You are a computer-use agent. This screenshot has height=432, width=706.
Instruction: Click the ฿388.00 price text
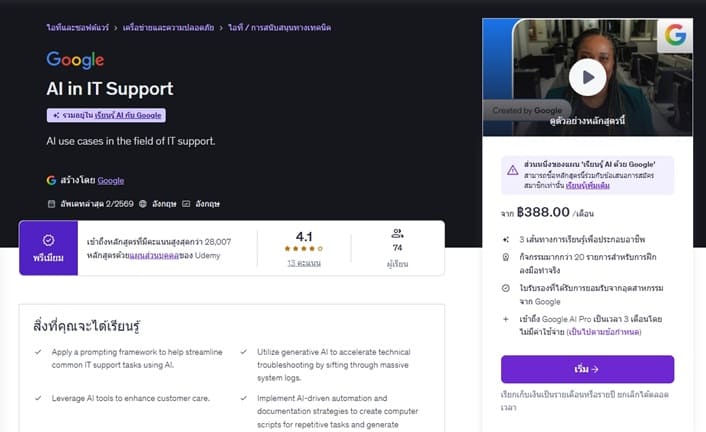[543, 212]
